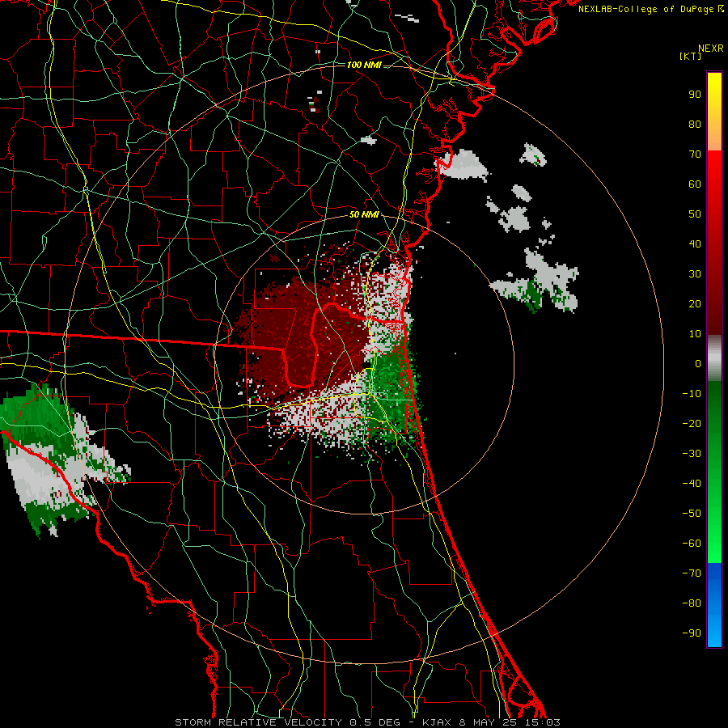Click the 0 knot scale label
Image resolution: width=728 pixels, height=728 pixels.
click(x=698, y=363)
